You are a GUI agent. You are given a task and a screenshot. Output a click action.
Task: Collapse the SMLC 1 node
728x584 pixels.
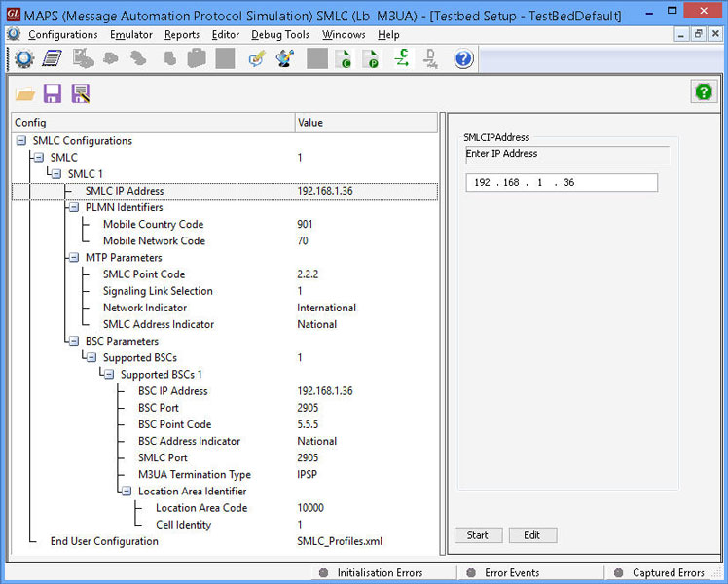(56, 174)
